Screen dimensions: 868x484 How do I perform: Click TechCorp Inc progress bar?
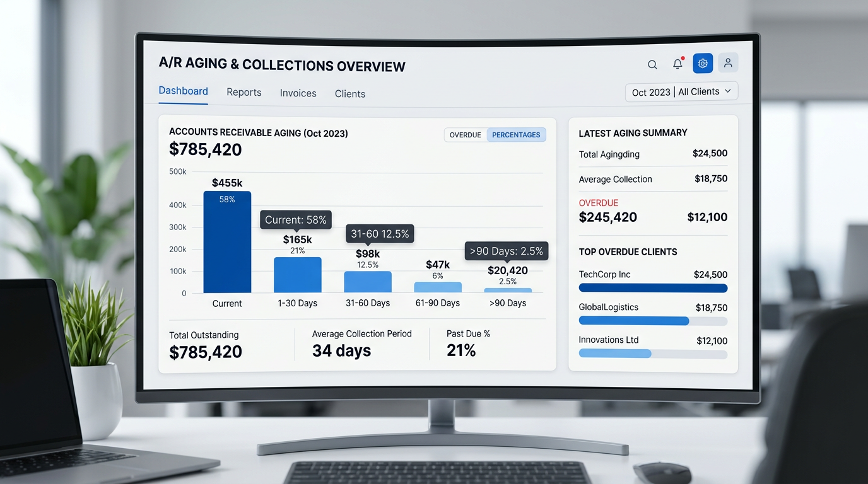tap(653, 288)
